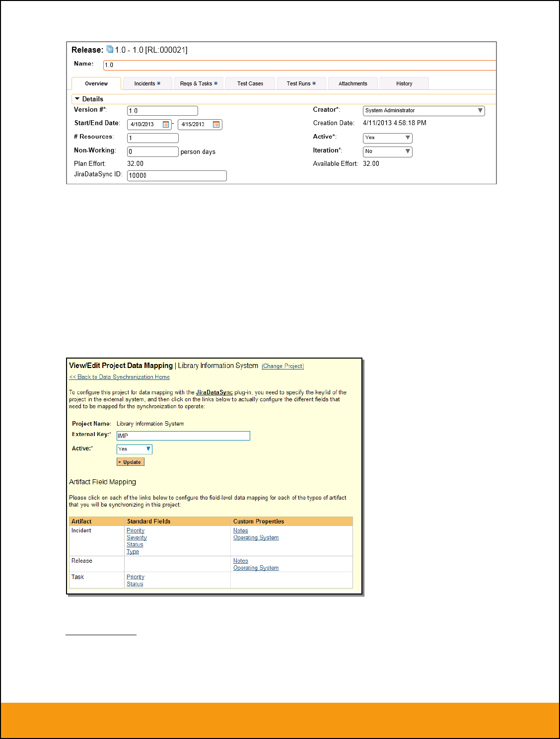Open the Reqs & Tasks tab
This screenshot has height=739, width=560.
click(x=199, y=83)
